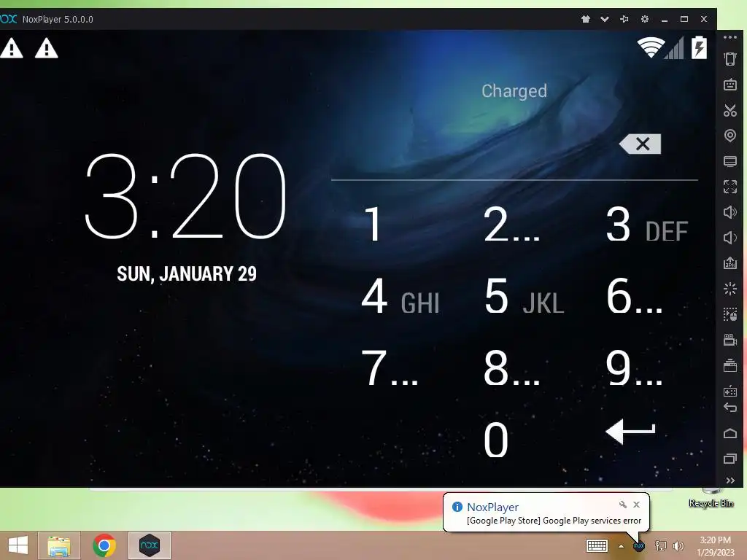Click Google Play services error message
Image resolution: width=747 pixels, height=560 pixels.
click(554, 521)
